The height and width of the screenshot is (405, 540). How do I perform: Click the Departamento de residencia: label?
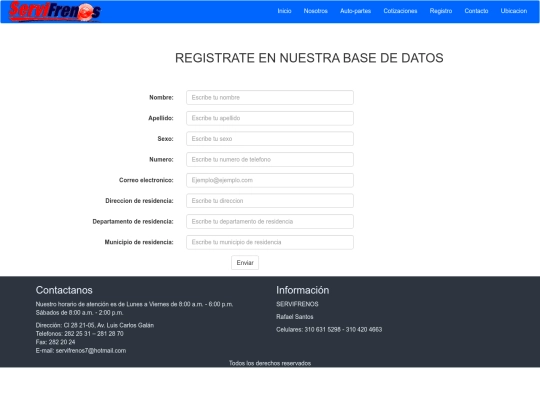point(133,221)
